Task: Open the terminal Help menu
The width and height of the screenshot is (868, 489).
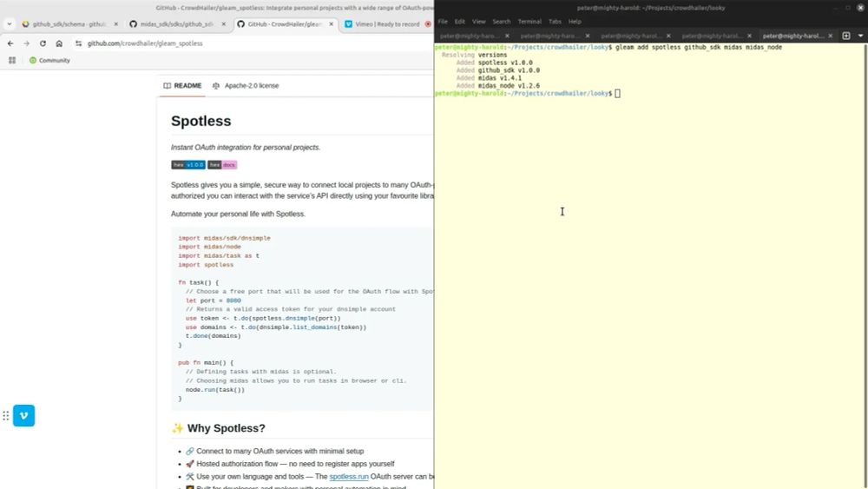Action: pos(575,22)
